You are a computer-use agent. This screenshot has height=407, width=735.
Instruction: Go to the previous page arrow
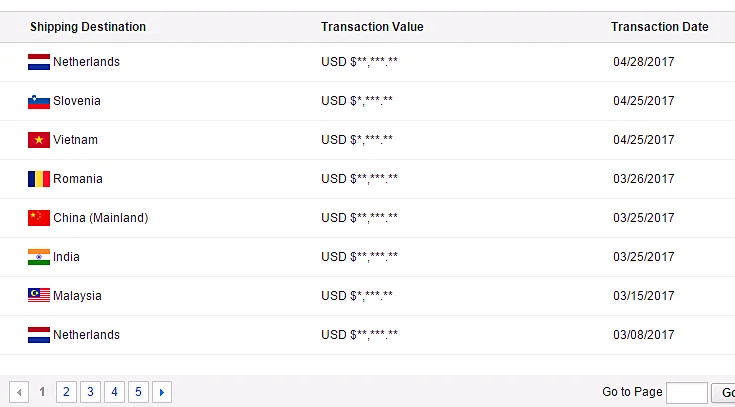[x=19, y=392]
